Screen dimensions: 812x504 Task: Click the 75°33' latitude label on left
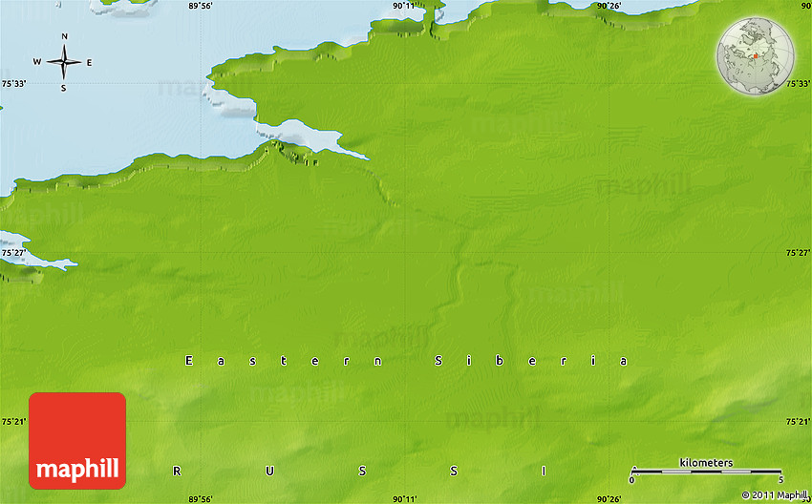click(13, 84)
